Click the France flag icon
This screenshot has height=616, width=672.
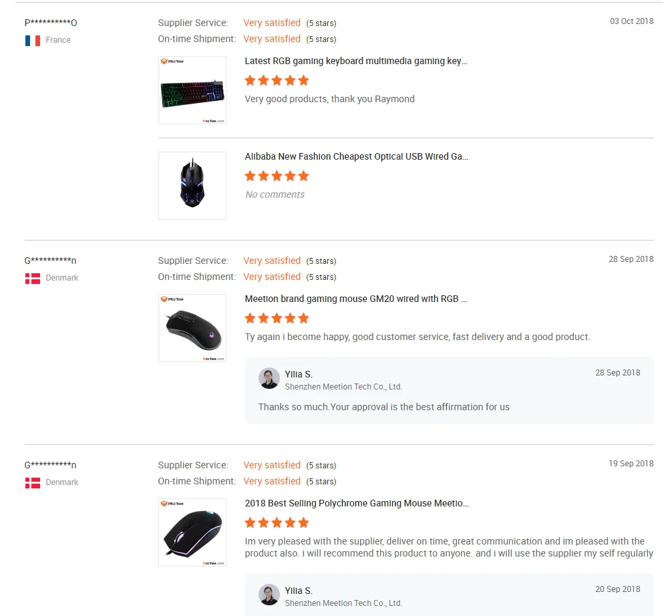click(x=33, y=40)
